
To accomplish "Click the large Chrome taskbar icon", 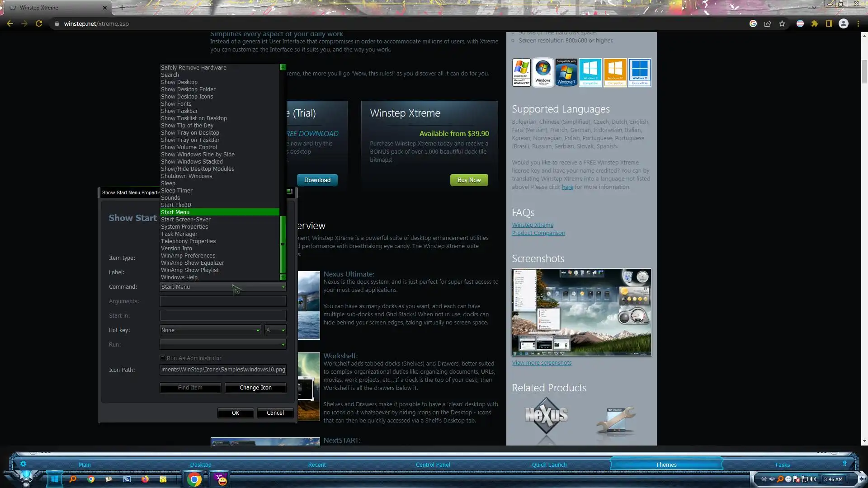I will (x=194, y=479).
